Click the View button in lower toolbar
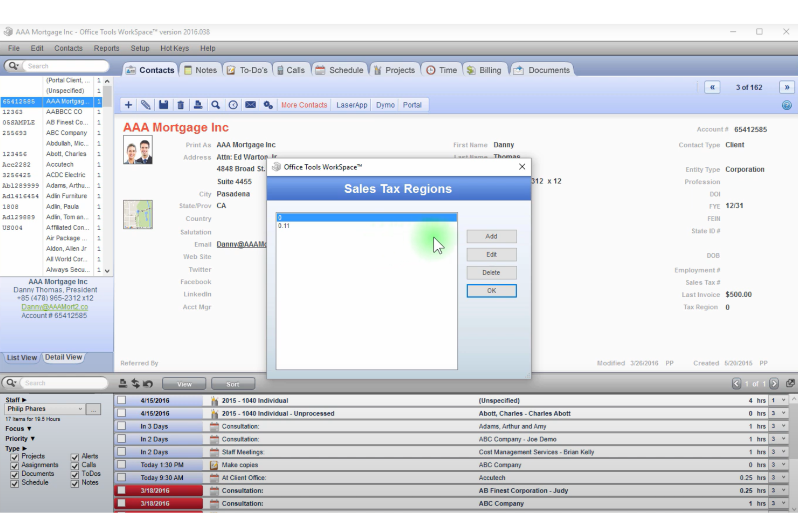This screenshot has height=532, width=798. [184, 384]
